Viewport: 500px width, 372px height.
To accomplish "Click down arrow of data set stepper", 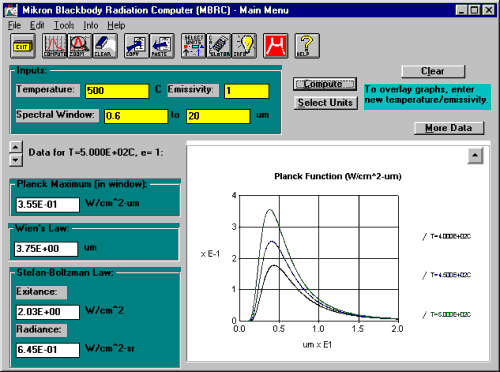I will click(x=16, y=160).
